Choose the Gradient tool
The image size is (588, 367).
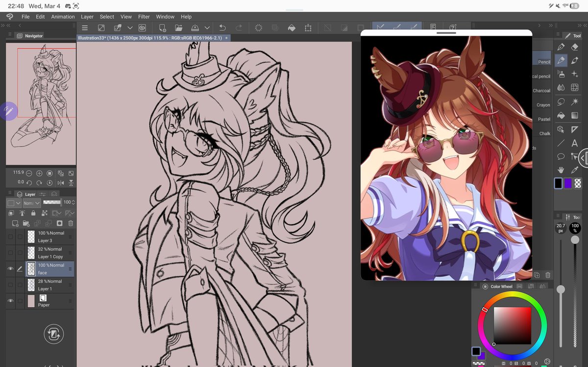point(574,115)
